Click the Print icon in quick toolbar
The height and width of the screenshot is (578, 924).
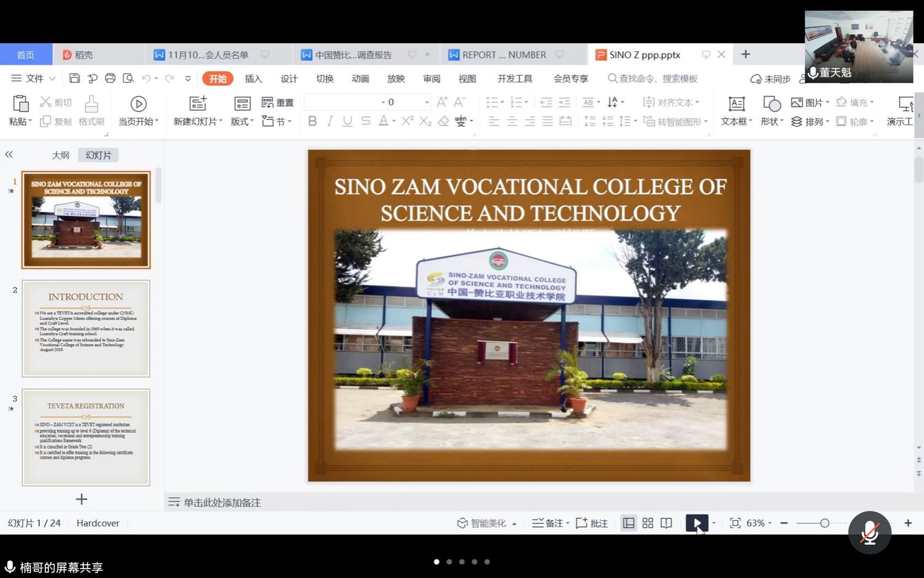click(x=110, y=78)
